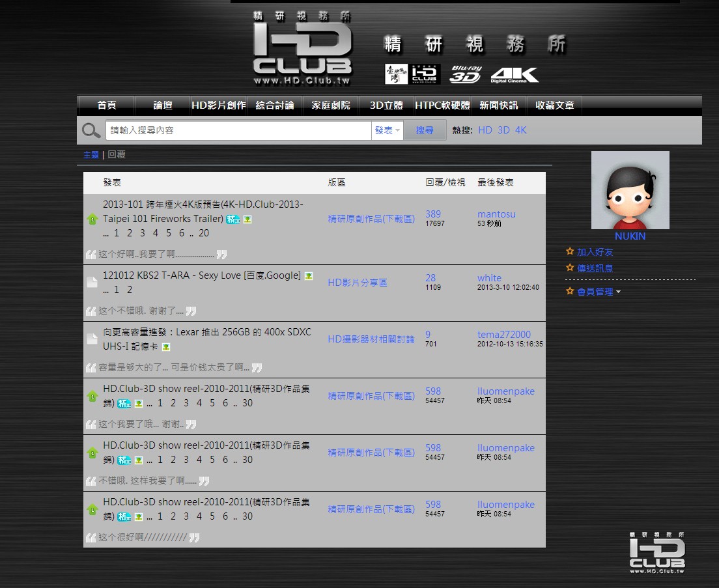Click hot search keyword 3D
The width and height of the screenshot is (719, 588).
(504, 130)
